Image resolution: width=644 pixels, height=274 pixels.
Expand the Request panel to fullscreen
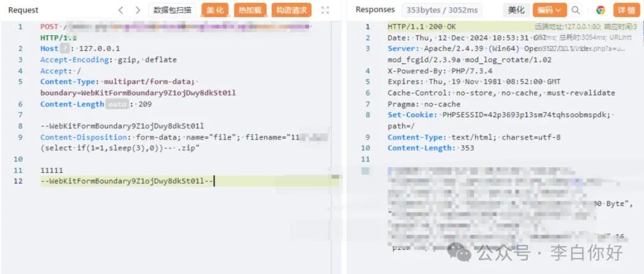(326, 10)
